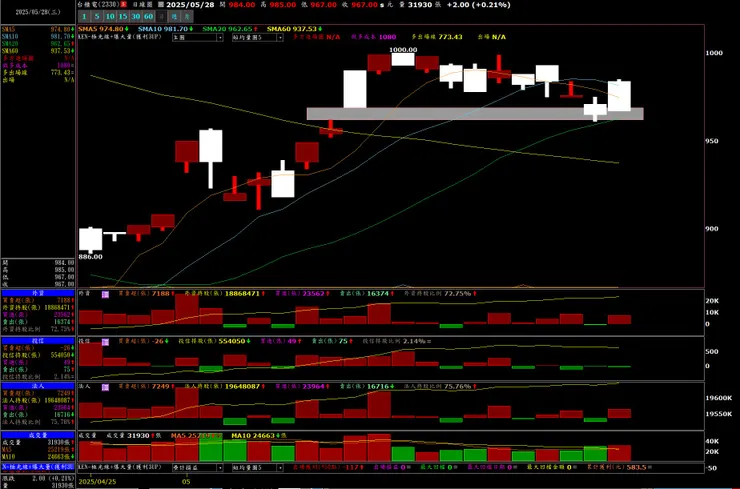Open the bottom indicator type dropdown

(198, 467)
